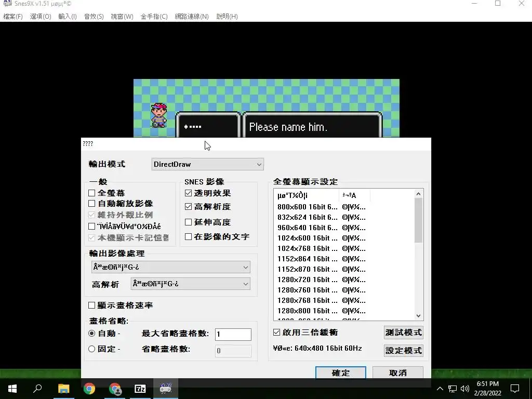Image resolution: width=532 pixels, height=399 pixels.
Task: Select Snes9X controller icon in taskbar
Action: pos(166,389)
